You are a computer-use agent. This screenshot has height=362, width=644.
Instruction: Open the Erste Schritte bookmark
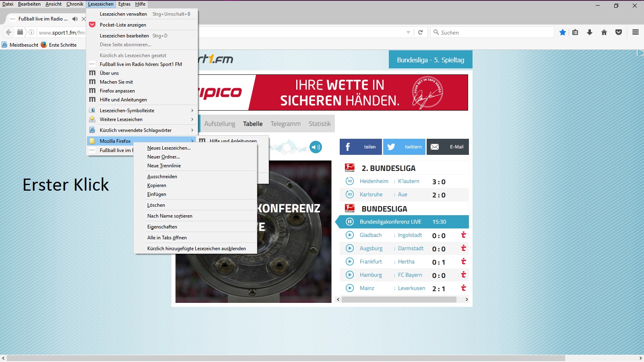point(59,45)
